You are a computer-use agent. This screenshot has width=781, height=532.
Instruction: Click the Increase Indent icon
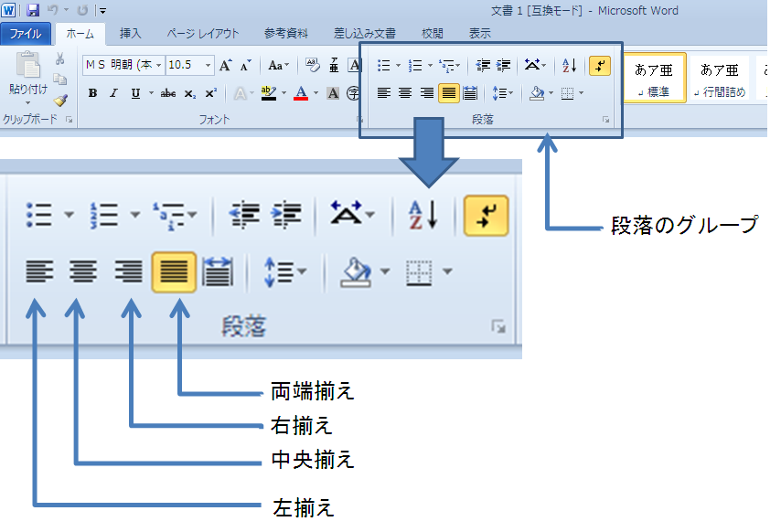(x=504, y=65)
